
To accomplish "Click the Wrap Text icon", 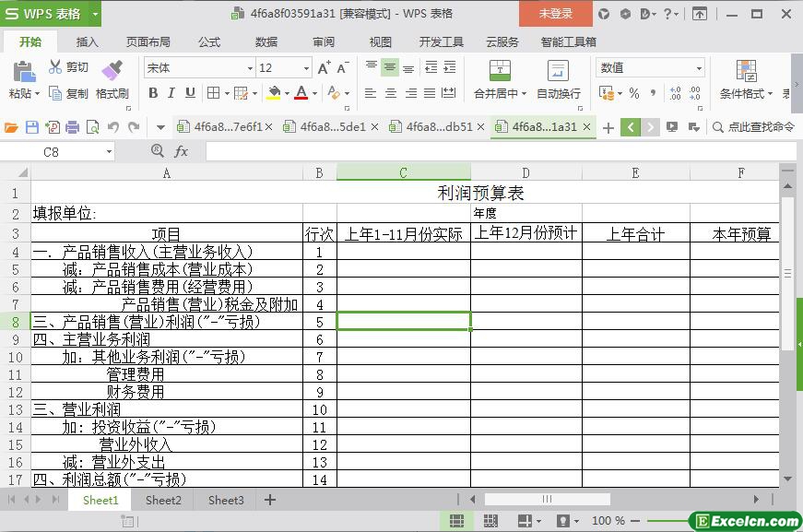I will pyautogui.click(x=558, y=71).
